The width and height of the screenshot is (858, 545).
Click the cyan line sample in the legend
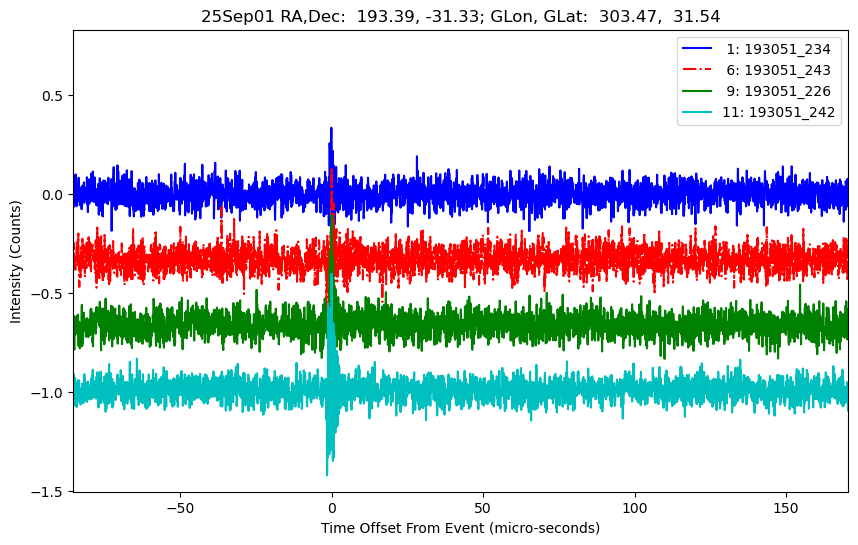[x=697, y=112]
